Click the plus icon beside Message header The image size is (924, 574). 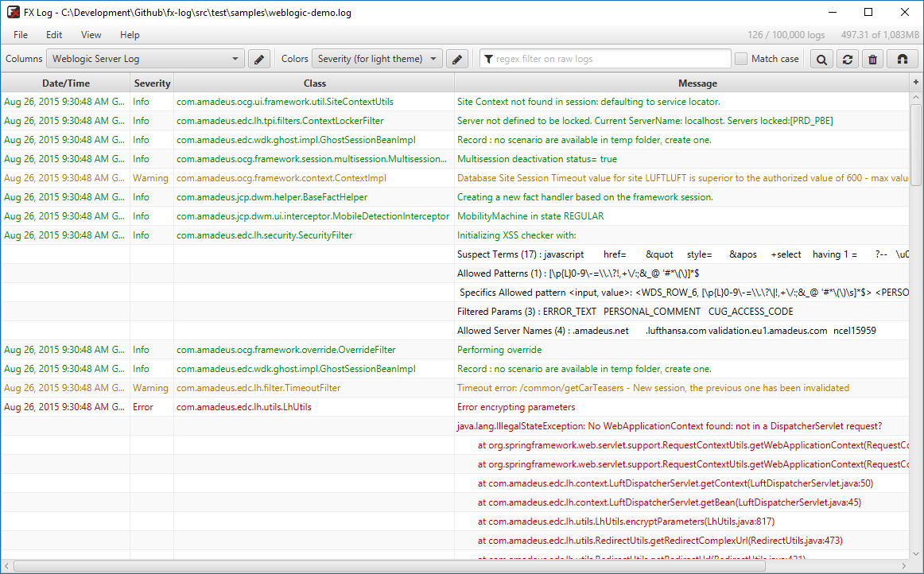(x=915, y=83)
